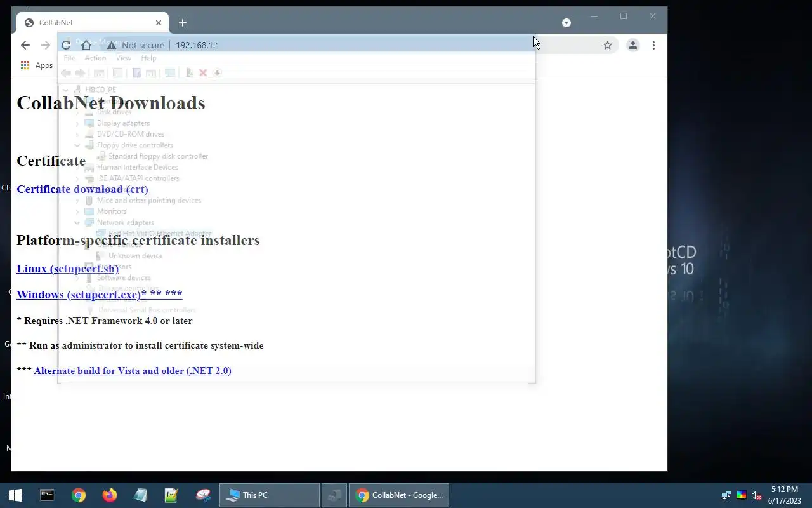
Task: Open the colorful display tray icon
Action: (x=741, y=495)
